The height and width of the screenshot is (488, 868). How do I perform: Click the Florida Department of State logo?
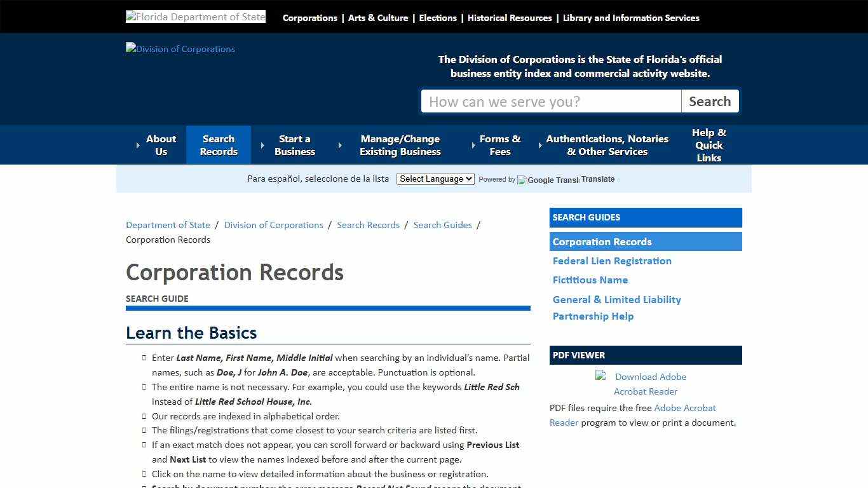pos(195,16)
